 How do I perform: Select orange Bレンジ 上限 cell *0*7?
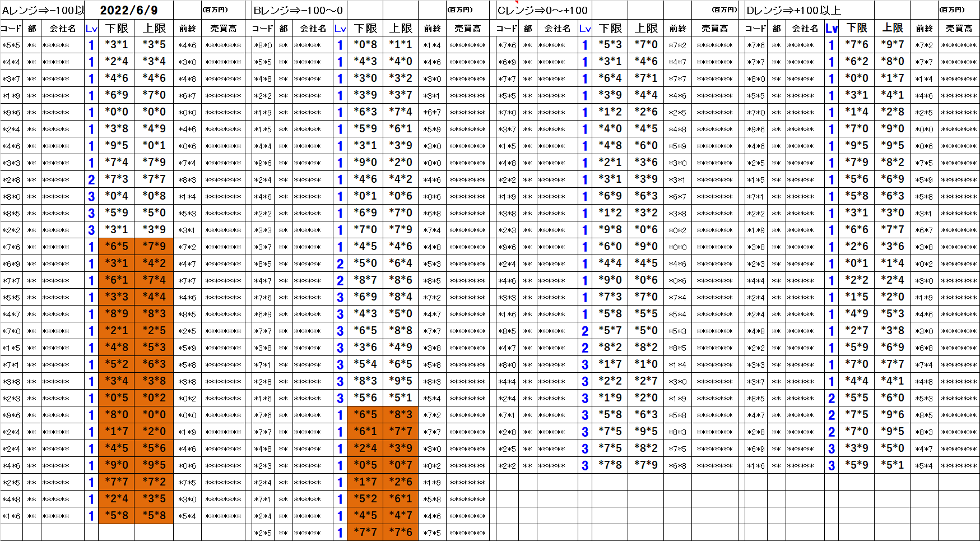(401, 465)
